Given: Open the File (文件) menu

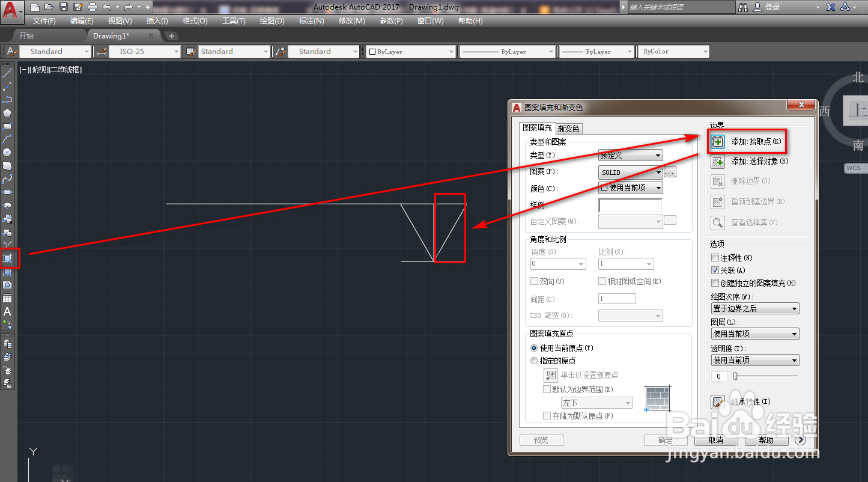Looking at the screenshot, I should [44, 21].
